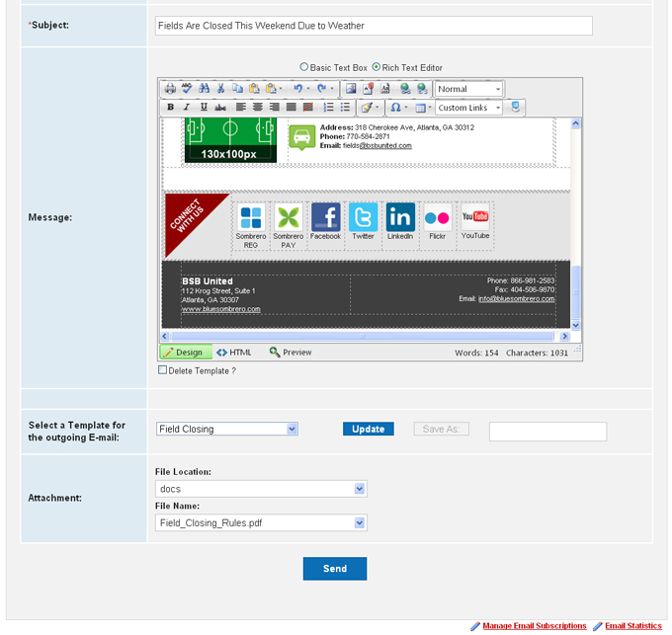The image size is (672, 635).
Task: Click the fields@bsbunited.com email link
Action: [378, 145]
